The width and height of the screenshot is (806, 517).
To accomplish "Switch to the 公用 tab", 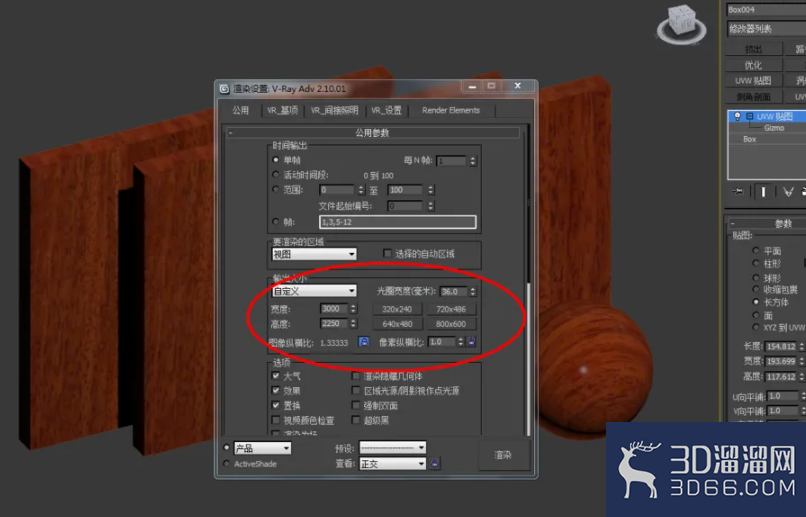I will (x=240, y=110).
